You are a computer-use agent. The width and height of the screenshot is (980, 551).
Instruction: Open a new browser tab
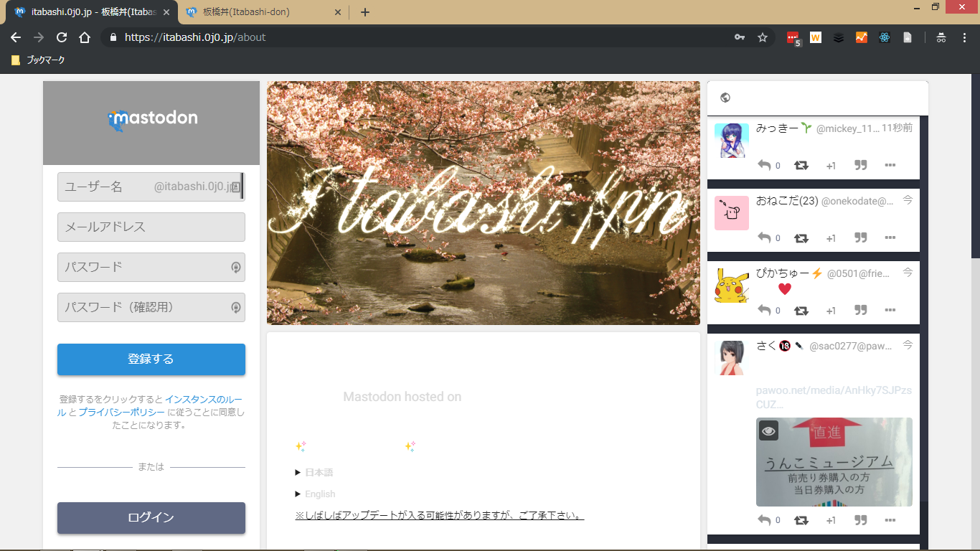point(365,12)
